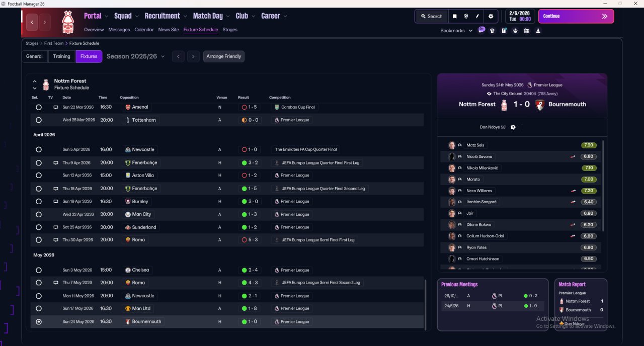Click the Nottingham Forest club badge in header
Viewport: 644px width, 346px height.
point(67,23)
